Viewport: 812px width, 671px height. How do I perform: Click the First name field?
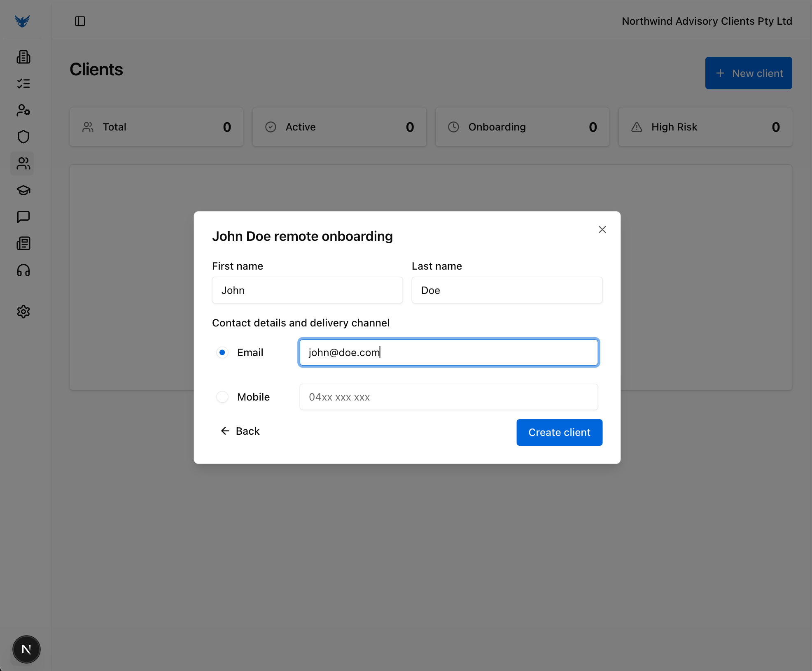click(x=307, y=290)
